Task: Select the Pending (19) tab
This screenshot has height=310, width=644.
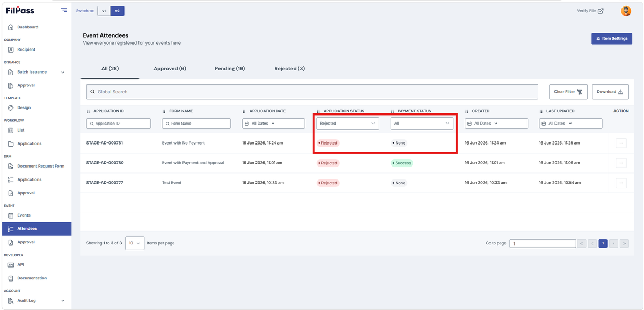Action: pyautogui.click(x=230, y=69)
